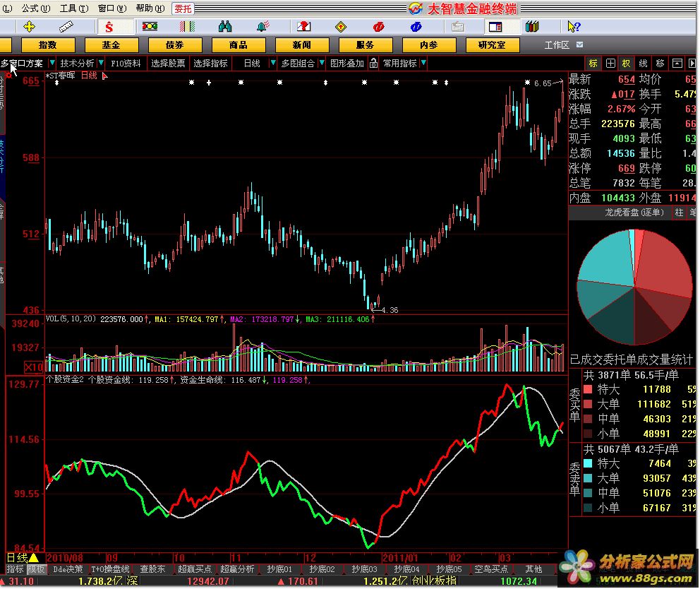
Task: Open the 公式 menu
Action: (35, 8)
